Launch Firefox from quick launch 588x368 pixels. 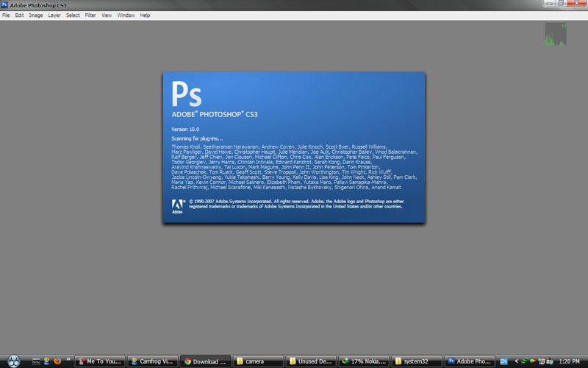click(57, 361)
